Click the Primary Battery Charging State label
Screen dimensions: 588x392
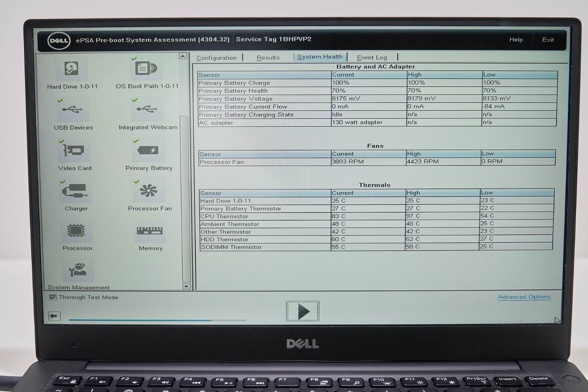(x=246, y=115)
